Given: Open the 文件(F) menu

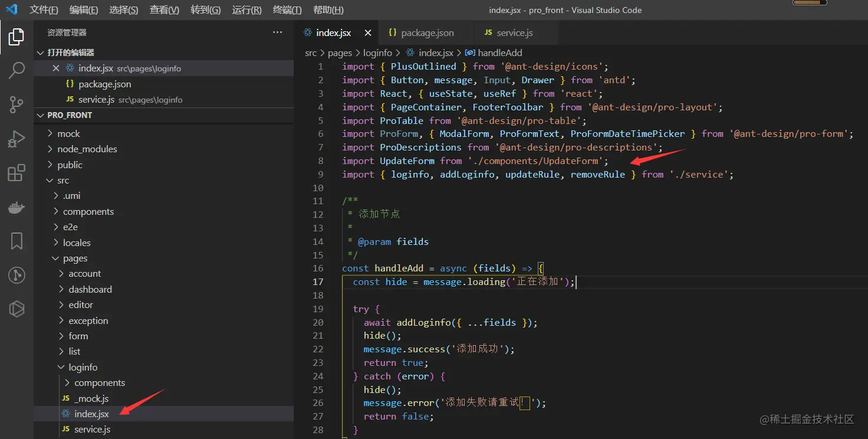Looking at the screenshot, I should click(x=44, y=10).
